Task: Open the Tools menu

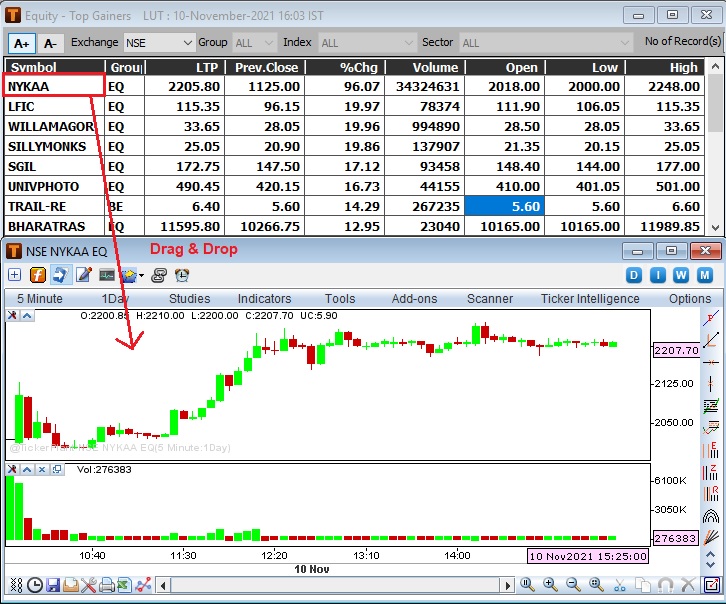Action: click(x=340, y=299)
